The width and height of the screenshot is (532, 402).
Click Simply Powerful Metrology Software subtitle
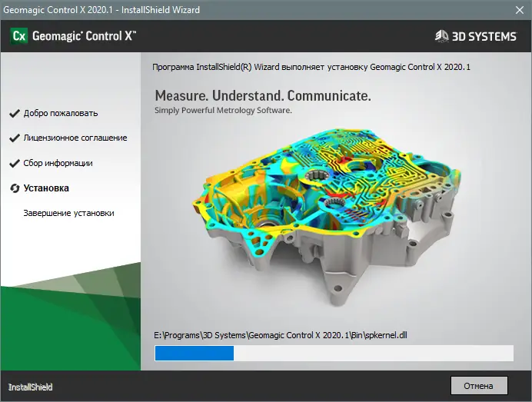223,110
